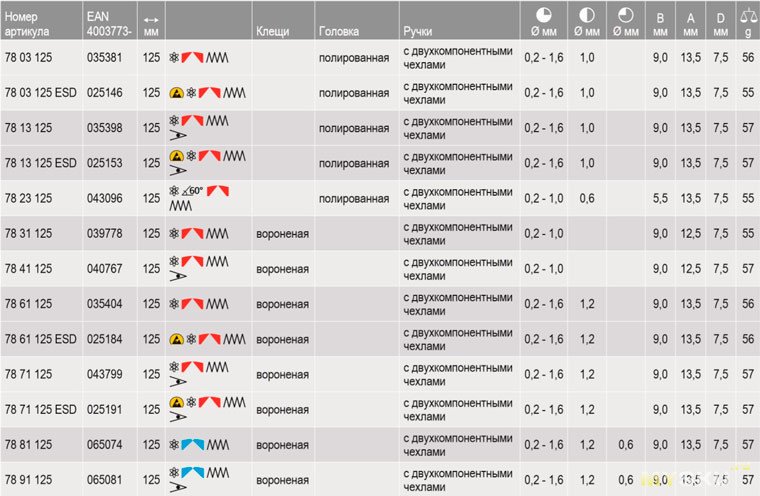Click the first Ø мм pie-circle header icon
Screen dimensions: 760x496
pyautogui.click(x=543, y=15)
